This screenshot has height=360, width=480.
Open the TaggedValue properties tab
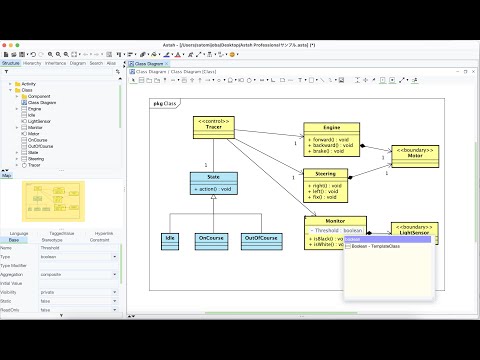pos(62,234)
